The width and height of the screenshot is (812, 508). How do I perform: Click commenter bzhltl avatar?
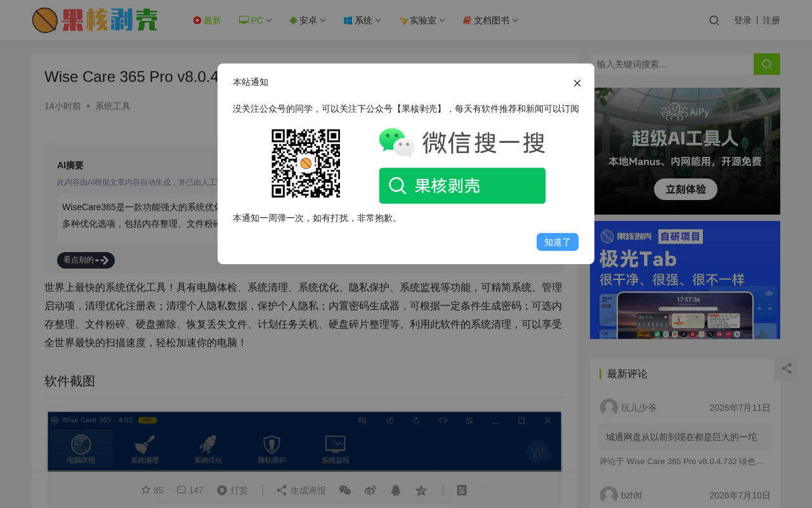click(x=609, y=495)
